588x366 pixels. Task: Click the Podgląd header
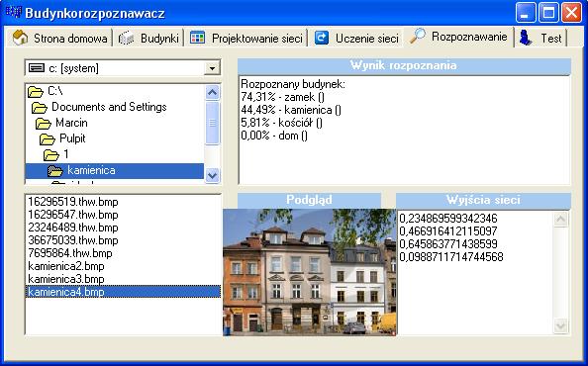click(x=310, y=200)
